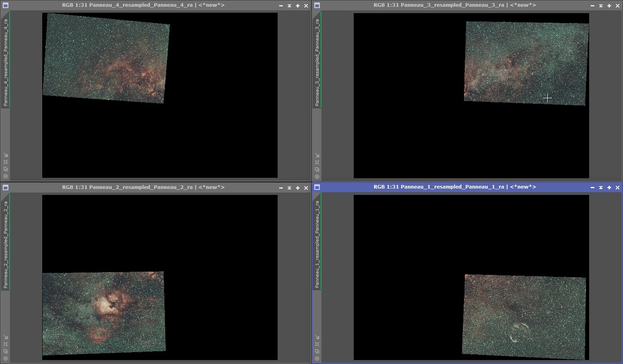Shade the Panneau_4 window with triangle icon
This screenshot has height=364, width=623.
click(289, 6)
